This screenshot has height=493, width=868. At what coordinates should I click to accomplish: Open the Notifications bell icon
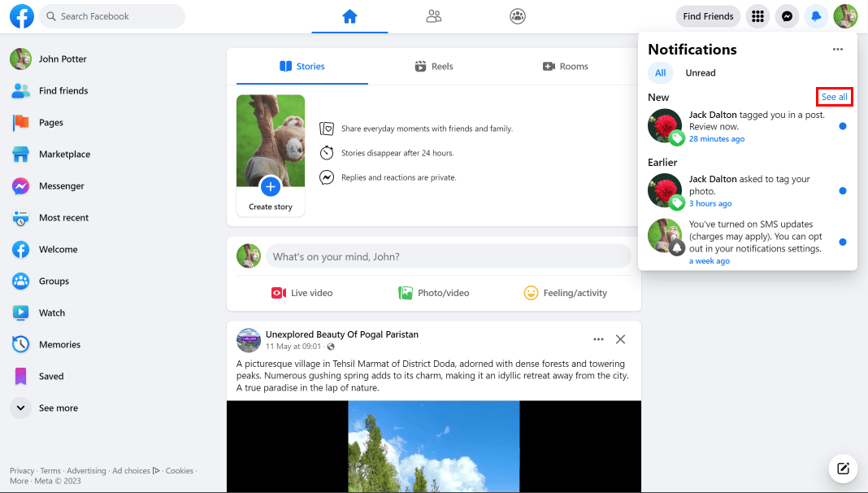[816, 16]
